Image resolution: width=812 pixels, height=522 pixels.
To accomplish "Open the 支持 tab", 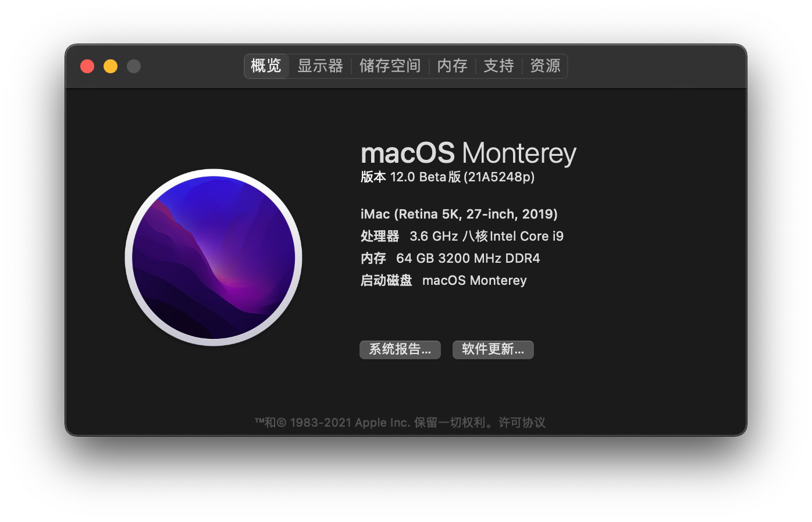I will tap(498, 66).
